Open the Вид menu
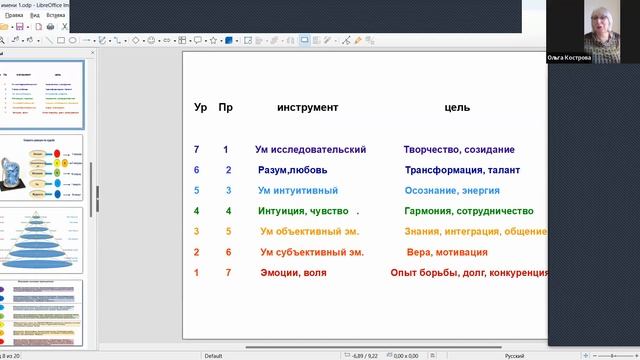Image resolution: width=640 pixels, height=360 pixels. [x=35, y=15]
